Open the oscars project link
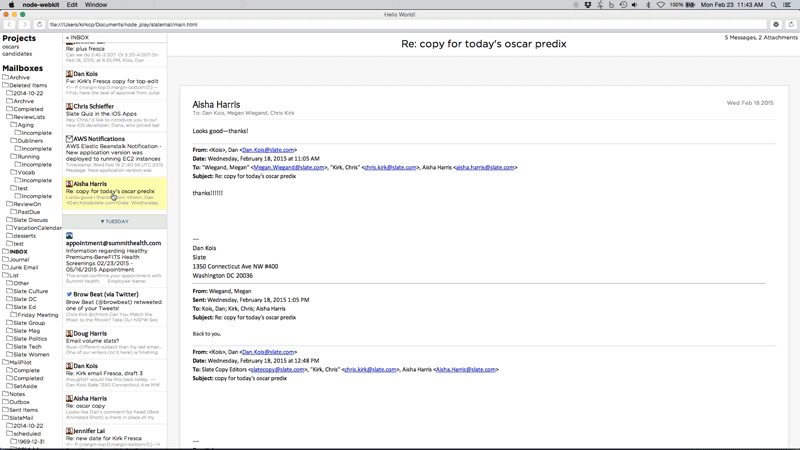The width and height of the screenshot is (800, 450). (x=11, y=46)
